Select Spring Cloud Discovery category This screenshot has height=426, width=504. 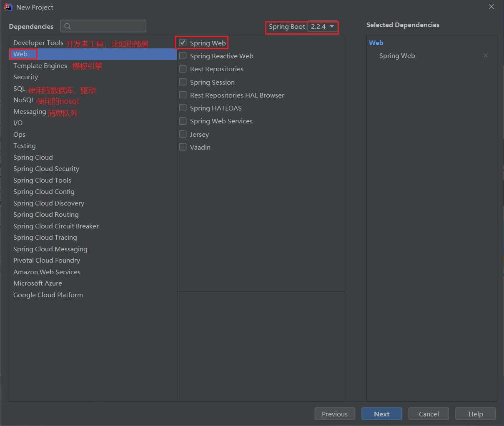pyautogui.click(x=93, y=203)
